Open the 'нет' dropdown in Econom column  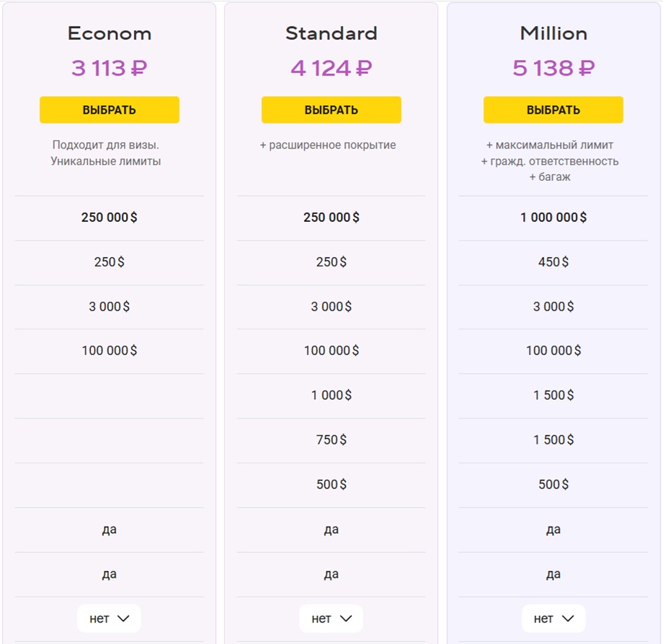(109, 619)
